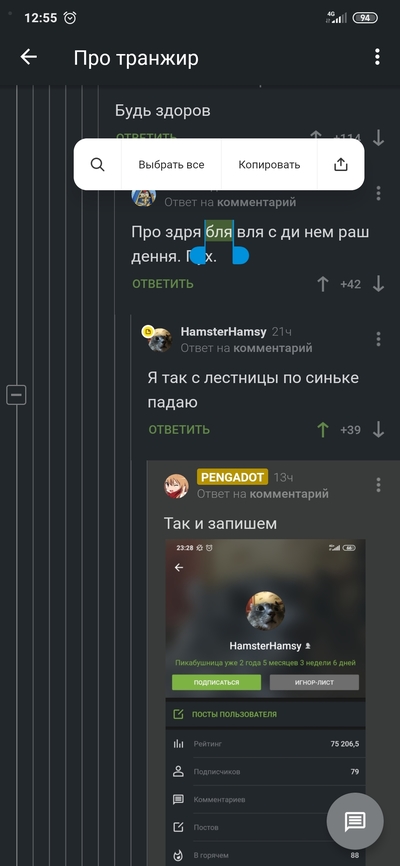
Task: Downvote the 'Будь здоров' comment
Action: point(378,138)
